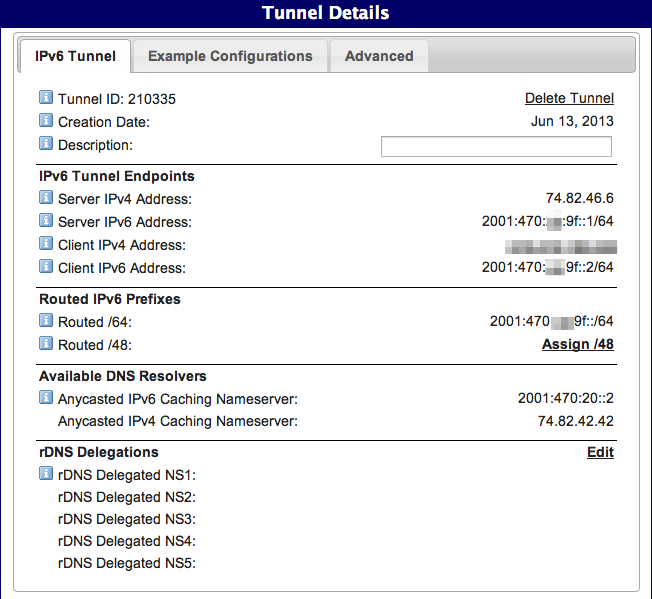Screen dimensions: 652x599
Task: Click the Server IPv6 address value ending ::1/64
Action: (548, 221)
